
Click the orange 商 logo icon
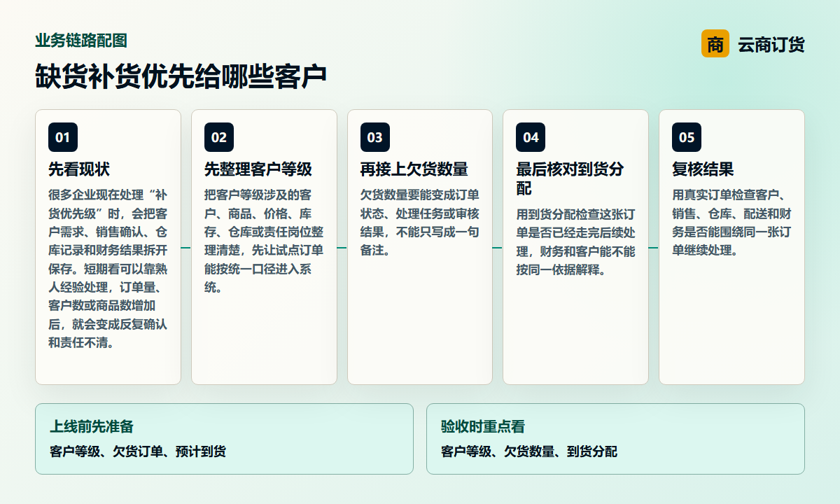715,44
